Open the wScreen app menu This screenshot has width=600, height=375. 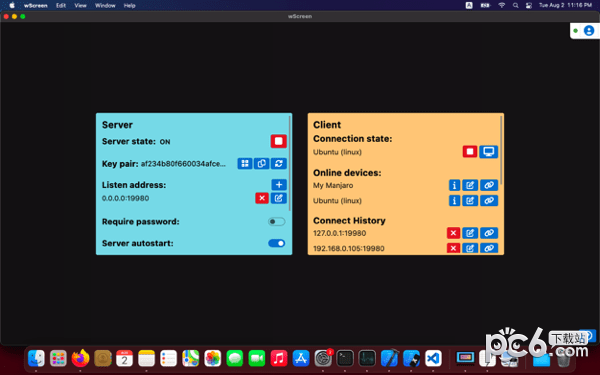coord(36,5)
